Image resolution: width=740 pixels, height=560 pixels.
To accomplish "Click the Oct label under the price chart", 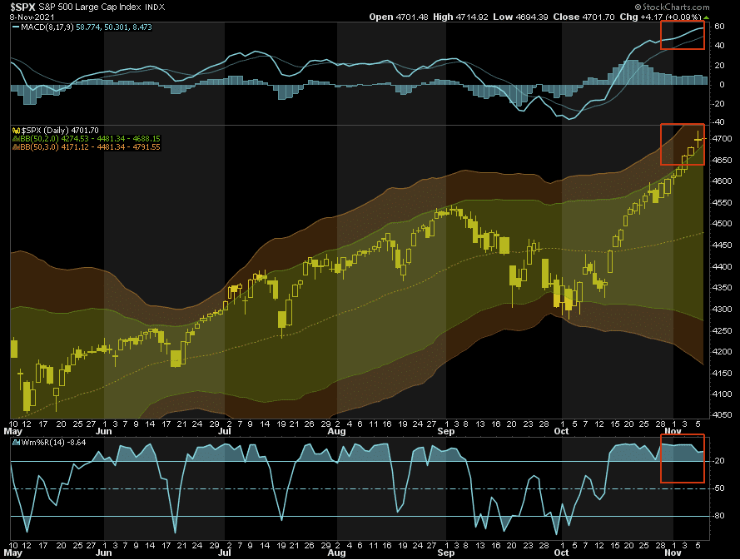I will coord(561,431).
